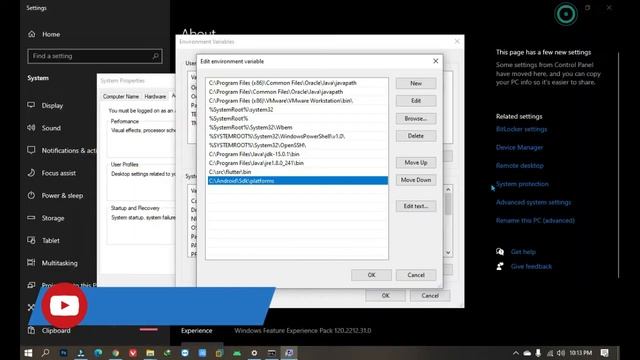Click scroll-up arrow in Environment Variables list

click(448, 189)
